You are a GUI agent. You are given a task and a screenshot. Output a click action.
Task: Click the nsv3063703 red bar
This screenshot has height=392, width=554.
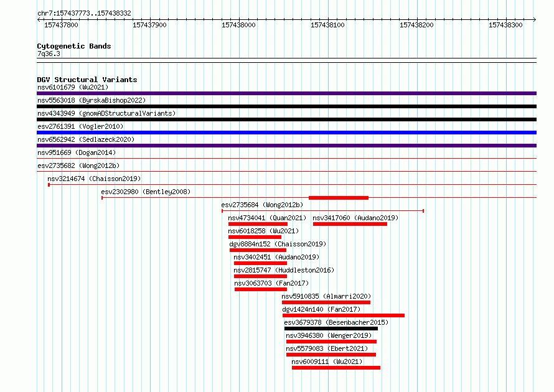261,289
